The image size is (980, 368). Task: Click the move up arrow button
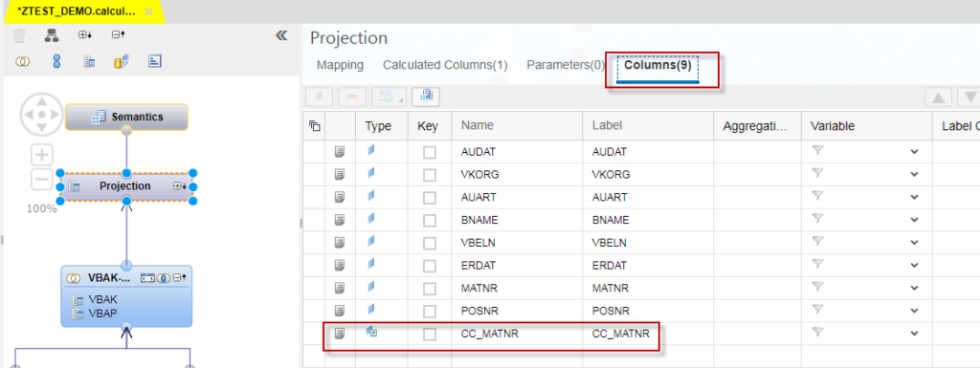tap(938, 97)
